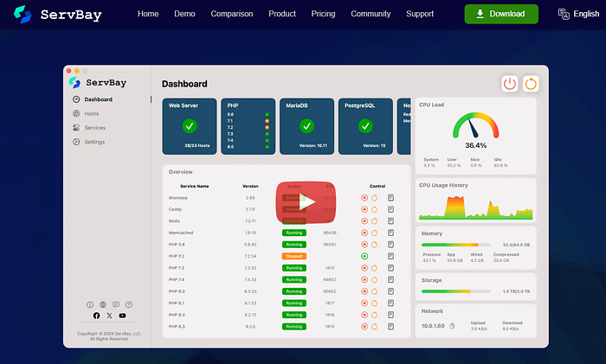Click the info icon in the sidebar footer
Viewport: 606px width, 364px height.
(90, 304)
